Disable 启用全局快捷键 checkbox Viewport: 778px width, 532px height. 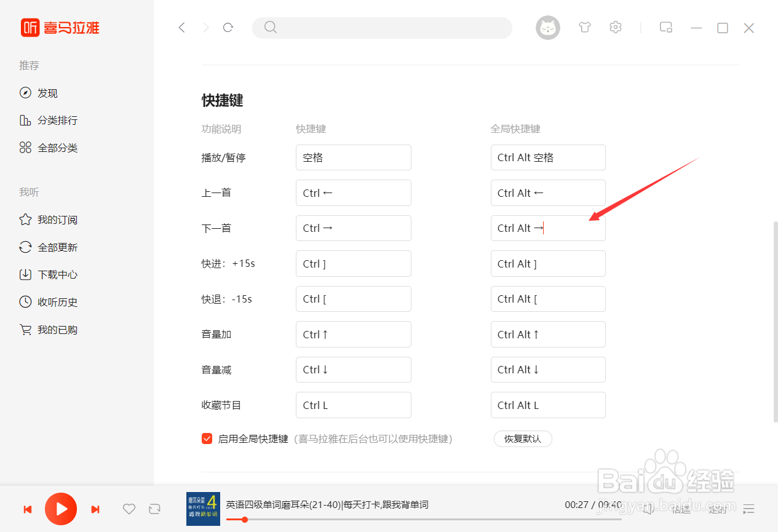coord(207,439)
